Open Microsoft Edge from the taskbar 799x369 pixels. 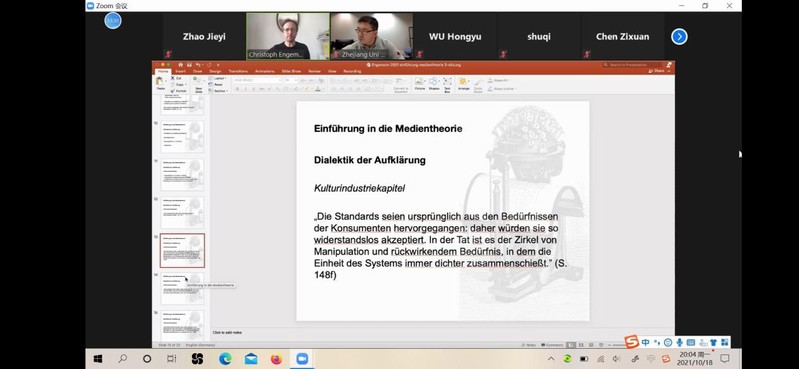point(225,359)
